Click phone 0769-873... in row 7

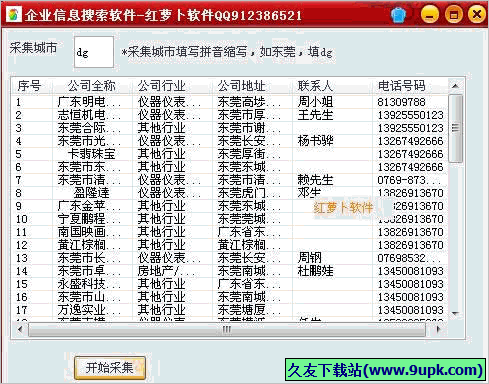pyautogui.click(x=409, y=180)
